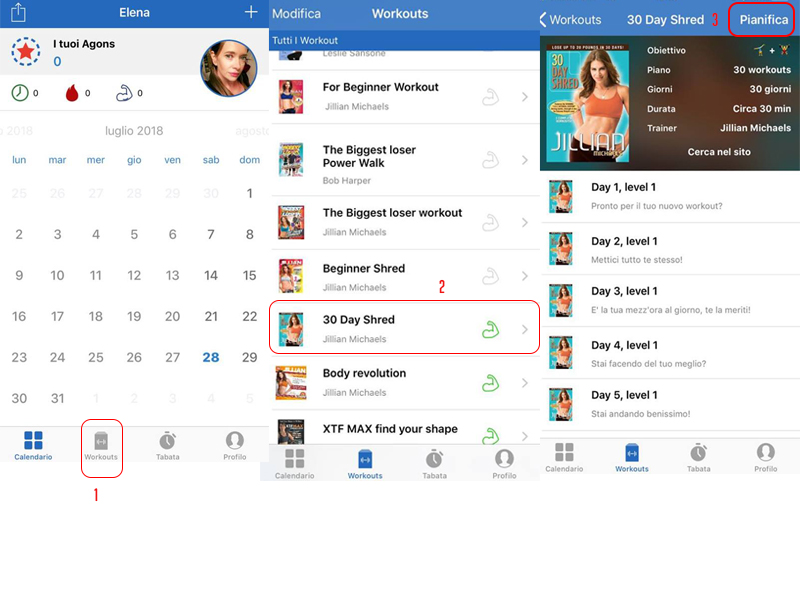Viewport: 800px width, 600px height.
Task: Tap Trainer Jillian Michaels value
Action: coord(755,128)
